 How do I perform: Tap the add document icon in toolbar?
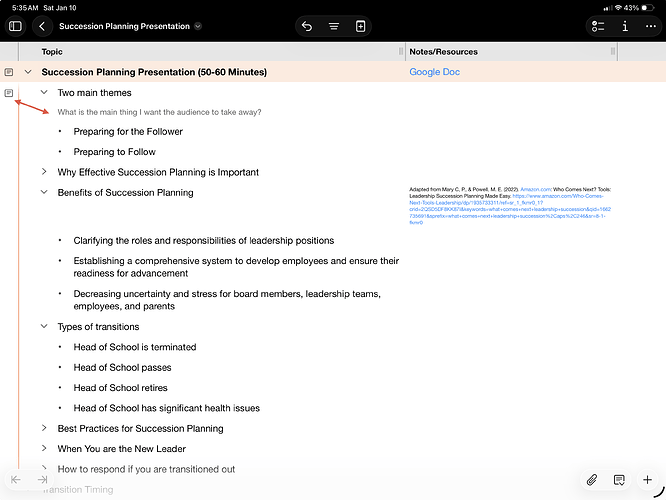(x=361, y=26)
